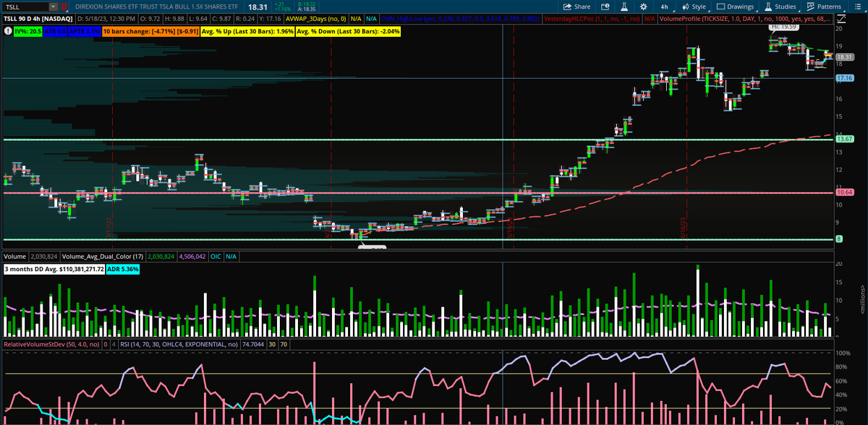The image size is (868, 425).
Task: Click the purple volume average value 4,506,042
Action: (191, 257)
